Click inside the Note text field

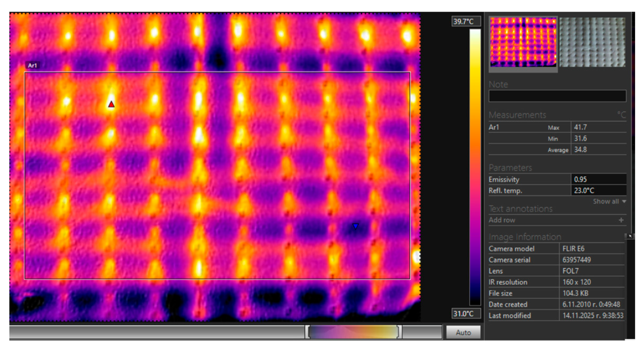tap(557, 96)
